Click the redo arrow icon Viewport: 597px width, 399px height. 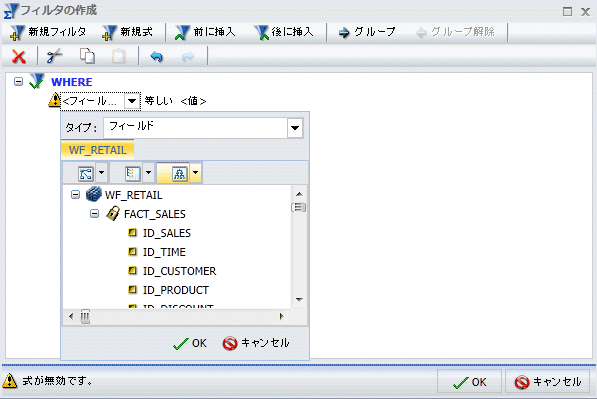pos(187,57)
